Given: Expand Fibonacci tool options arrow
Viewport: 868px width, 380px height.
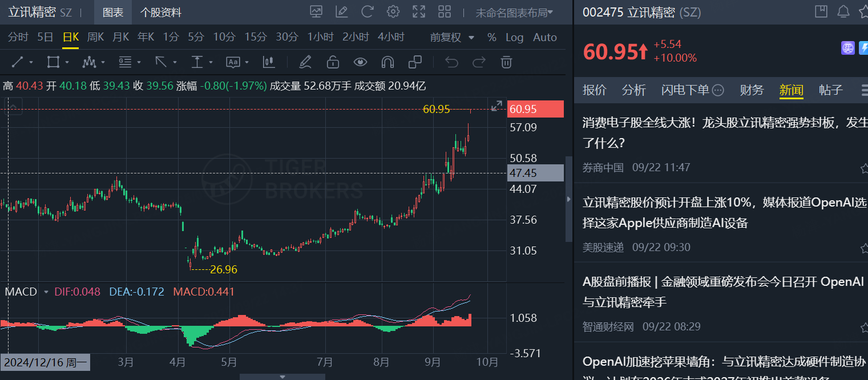Looking at the screenshot, I should coord(139,62).
